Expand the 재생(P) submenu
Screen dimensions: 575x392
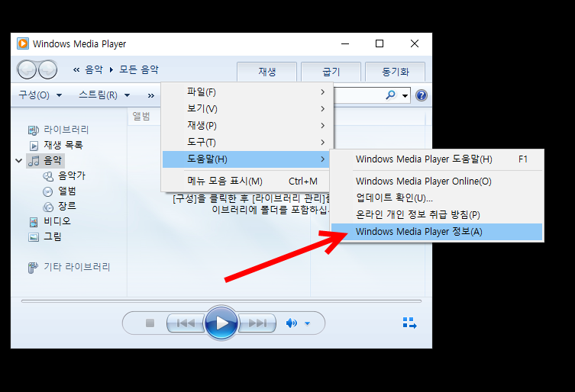(248, 126)
